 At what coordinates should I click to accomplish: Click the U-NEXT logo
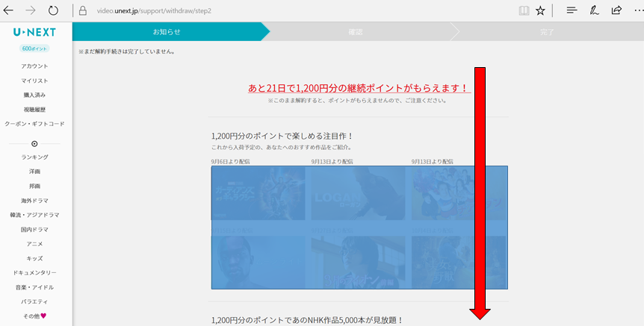pyautogui.click(x=34, y=32)
